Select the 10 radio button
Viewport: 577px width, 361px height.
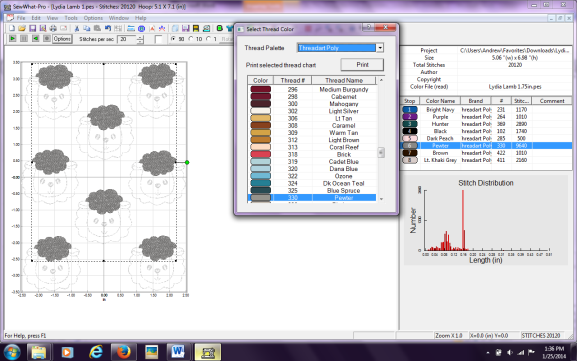pos(191,39)
